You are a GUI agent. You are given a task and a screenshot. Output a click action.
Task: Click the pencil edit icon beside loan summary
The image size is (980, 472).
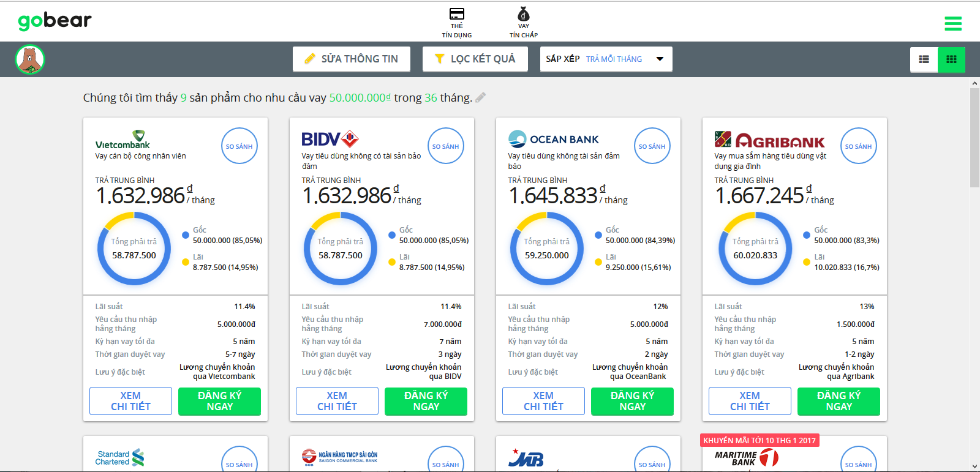click(x=481, y=97)
